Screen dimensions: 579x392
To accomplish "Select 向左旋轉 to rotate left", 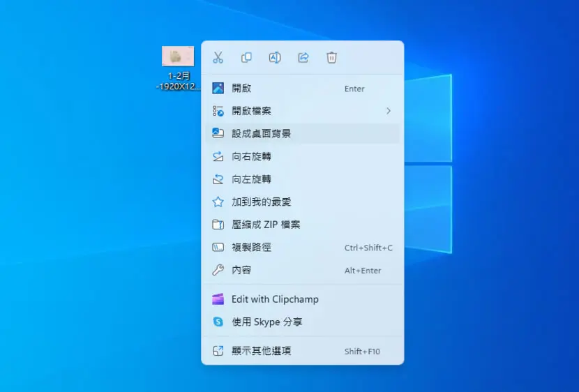I will (x=303, y=179).
